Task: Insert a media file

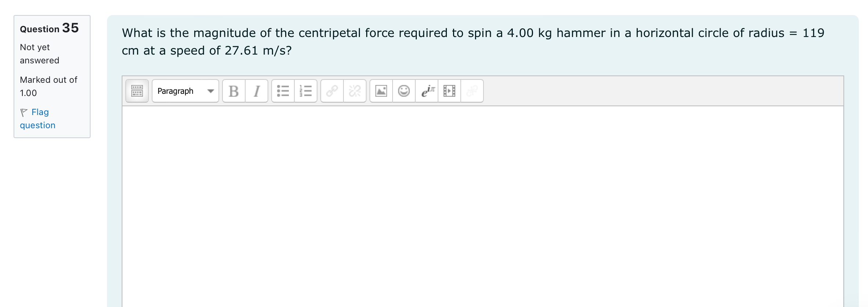Action: coord(449,91)
